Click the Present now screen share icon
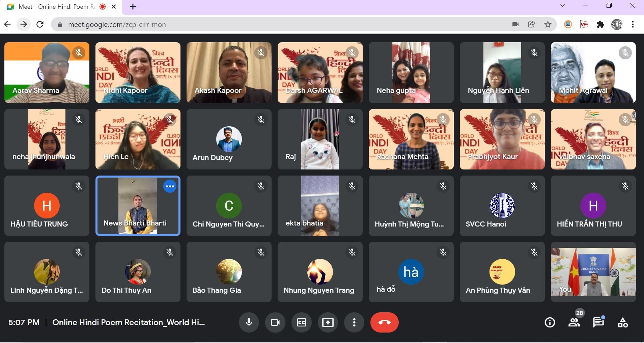 tap(328, 322)
